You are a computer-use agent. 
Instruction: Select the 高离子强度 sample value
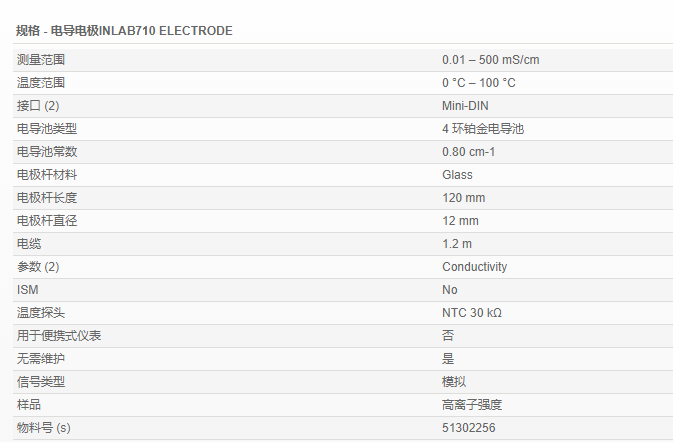click(471, 405)
